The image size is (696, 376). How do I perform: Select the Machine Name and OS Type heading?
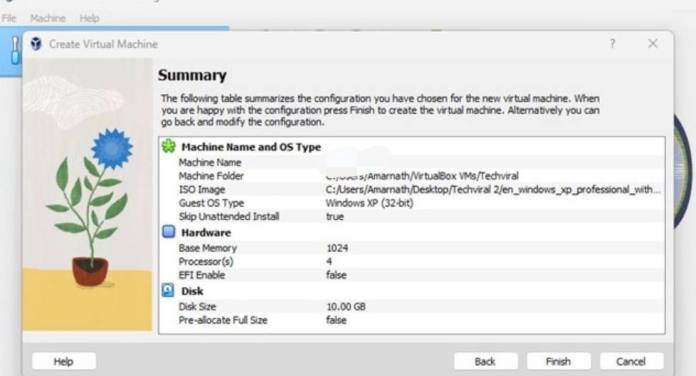pos(251,147)
